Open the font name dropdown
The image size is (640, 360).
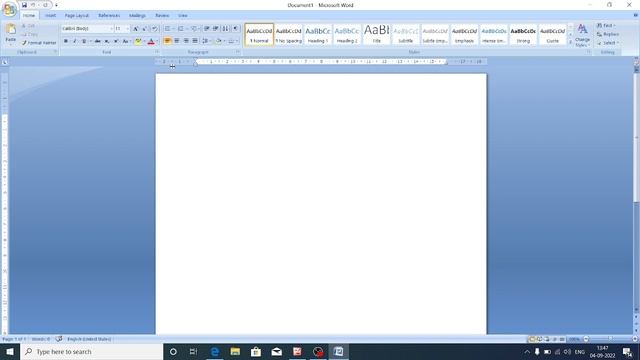point(111,29)
